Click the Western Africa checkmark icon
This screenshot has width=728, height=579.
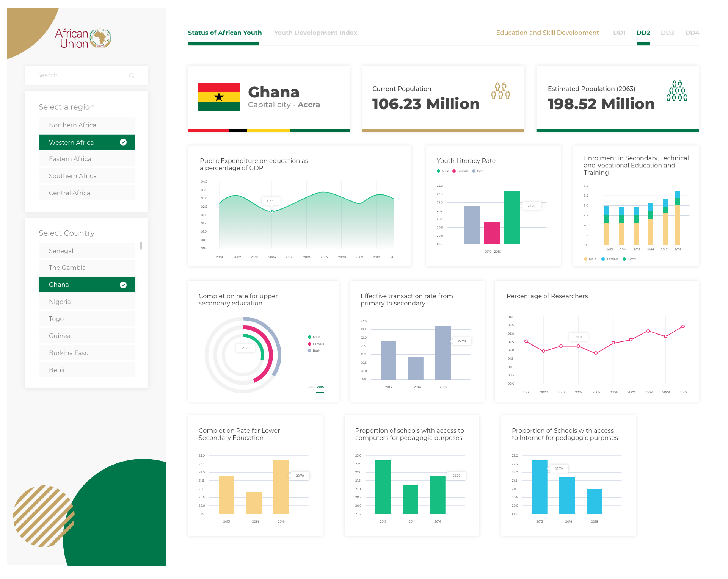(x=123, y=142)
